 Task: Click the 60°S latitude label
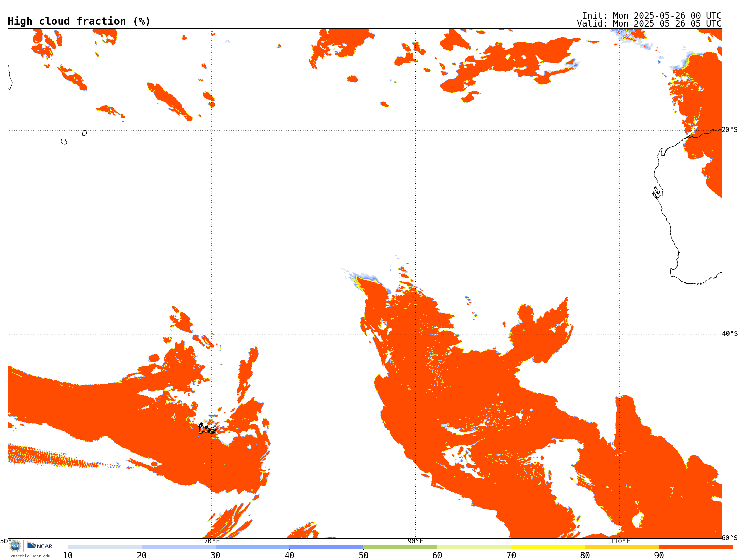tap(730, 538)
